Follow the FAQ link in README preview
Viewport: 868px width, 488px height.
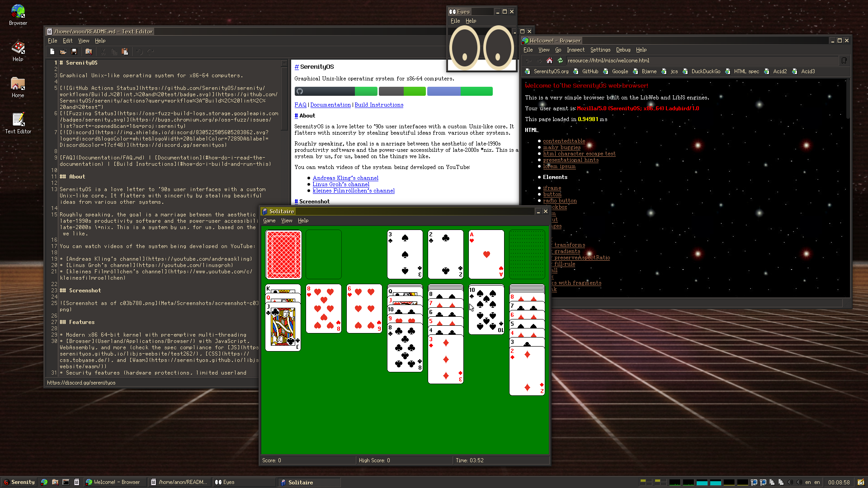(300, 105)
